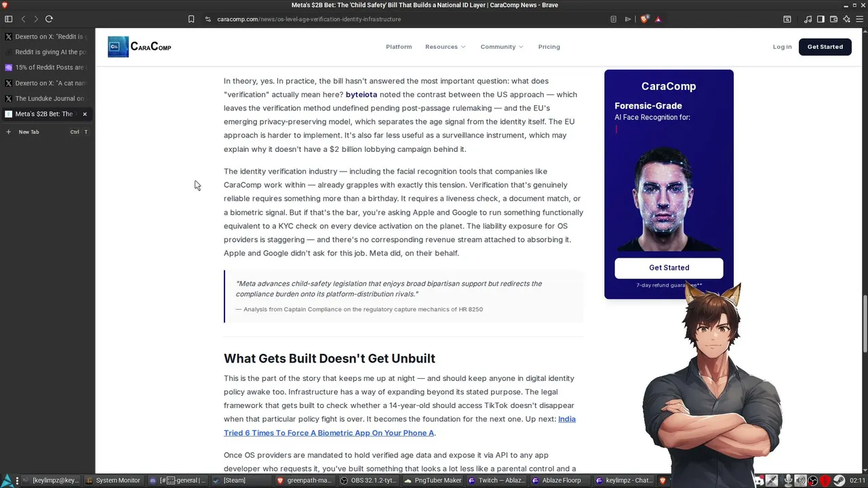Switch to System Monitor in the taskbar
Screen dimensions: 868x488
pos(113,481)
